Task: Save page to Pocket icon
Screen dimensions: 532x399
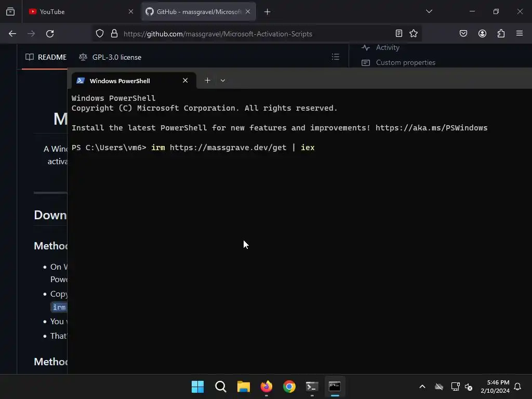Action: pyautogui.click(x=463, y=33)
